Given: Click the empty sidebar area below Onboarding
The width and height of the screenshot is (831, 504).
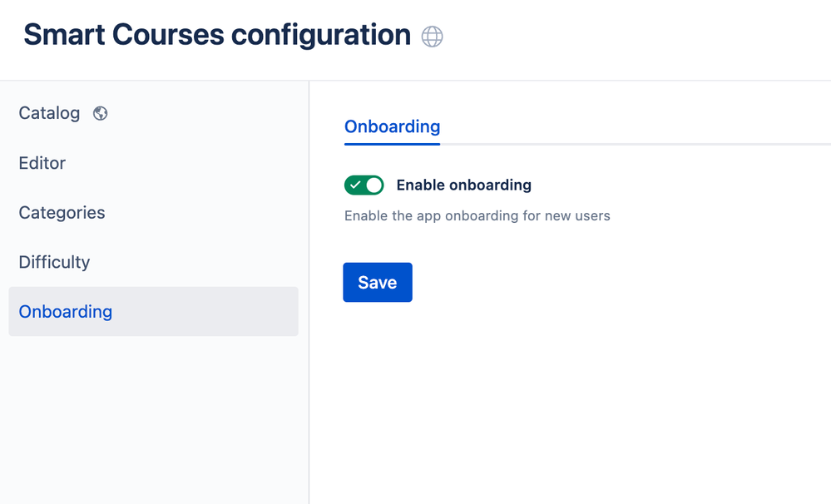Looking at the screenshot, I should tap(153, 416).
